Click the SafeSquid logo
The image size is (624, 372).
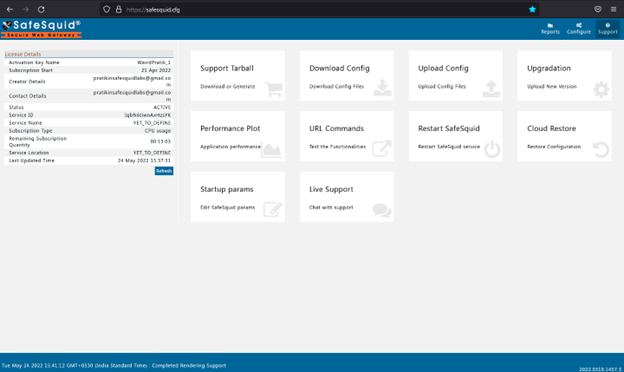click(41, 29)
